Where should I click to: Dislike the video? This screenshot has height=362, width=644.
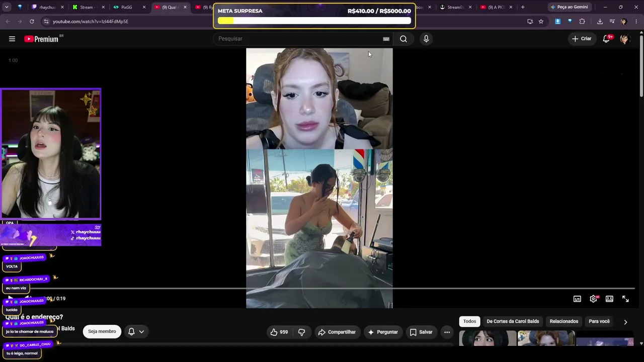click(302, 332)
